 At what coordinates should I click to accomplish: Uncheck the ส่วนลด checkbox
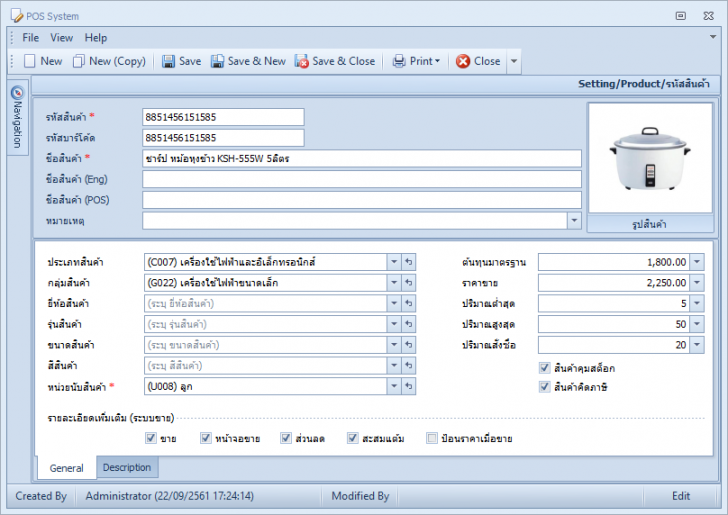(x=286, y=438)
